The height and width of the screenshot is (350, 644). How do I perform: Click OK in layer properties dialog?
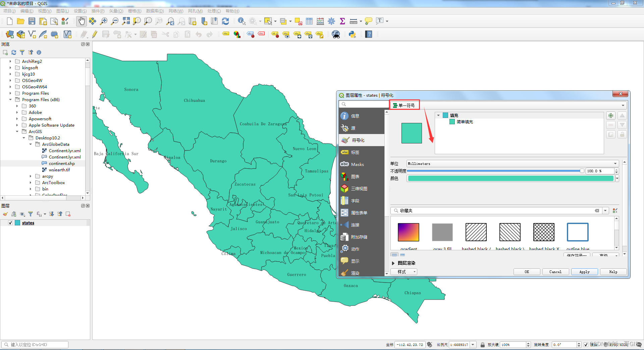tap(527, 272)
